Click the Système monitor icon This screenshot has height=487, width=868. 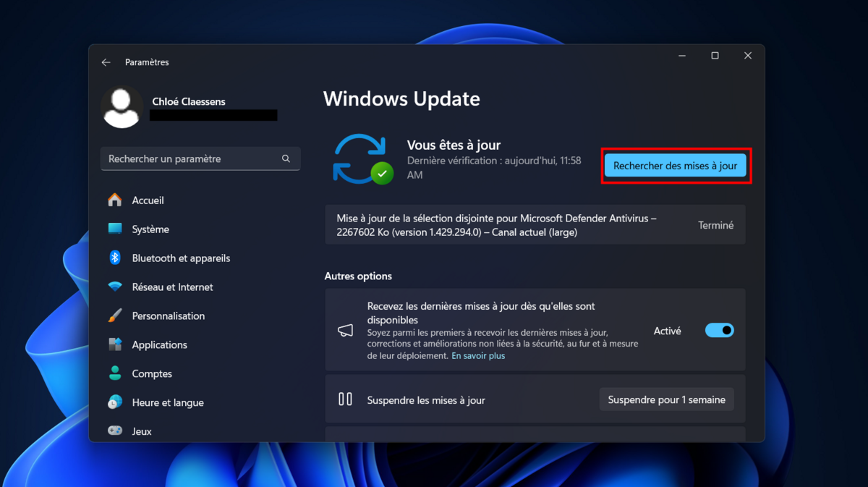115,229
